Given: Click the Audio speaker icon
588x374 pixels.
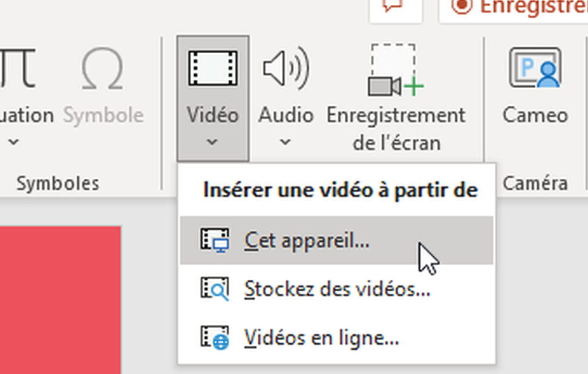Looking at the screenshot, I should click(286, 68).
